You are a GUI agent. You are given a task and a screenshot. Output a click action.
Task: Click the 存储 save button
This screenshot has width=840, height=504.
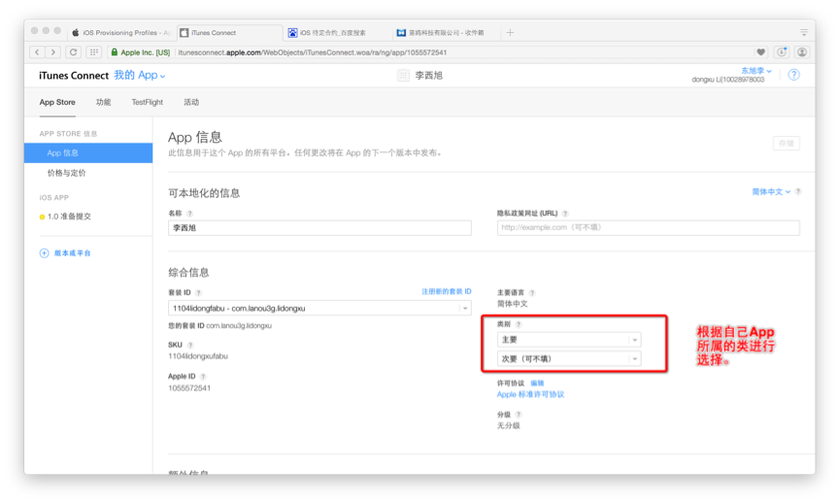pos(786,144)
